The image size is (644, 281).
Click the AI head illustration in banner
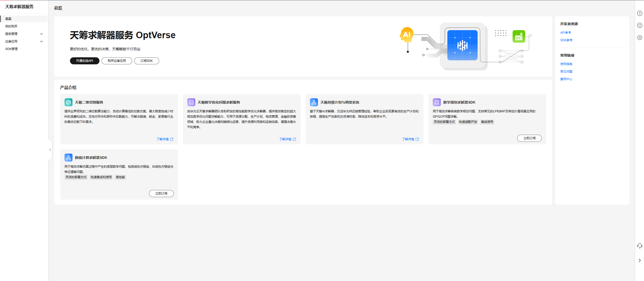407,35
